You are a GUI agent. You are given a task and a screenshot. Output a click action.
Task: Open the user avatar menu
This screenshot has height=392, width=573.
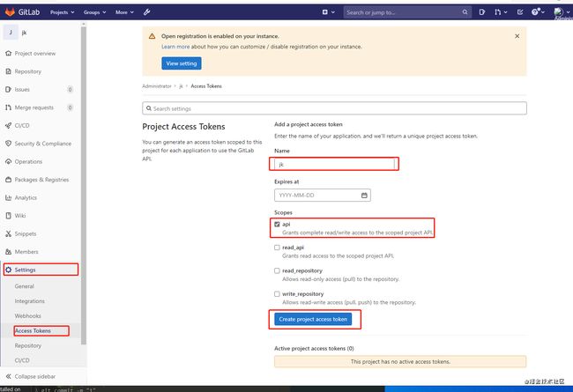click(562, 12)
